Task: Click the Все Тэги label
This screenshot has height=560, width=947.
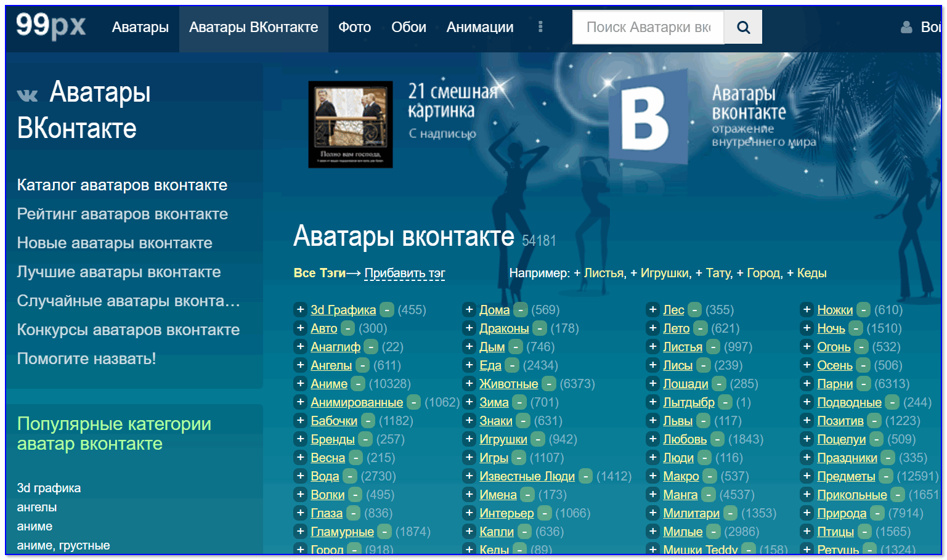Action: (320, 273)
